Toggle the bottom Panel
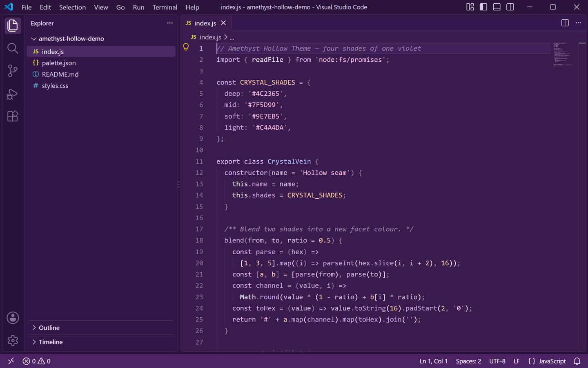 [497, 7]
